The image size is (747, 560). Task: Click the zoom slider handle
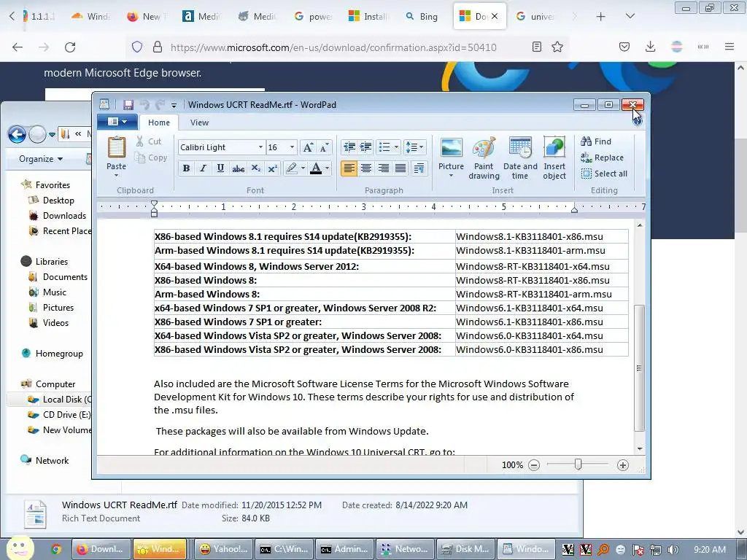(578, 464)
